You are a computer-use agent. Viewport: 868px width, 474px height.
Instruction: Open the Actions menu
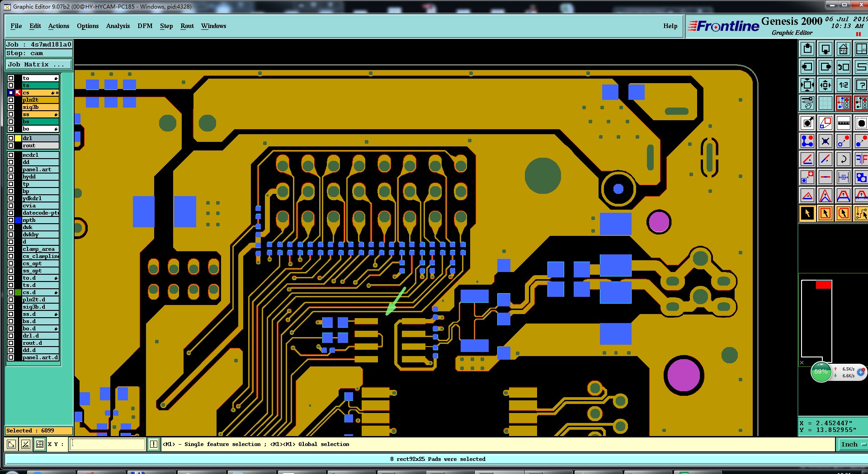tap(59, 26)
